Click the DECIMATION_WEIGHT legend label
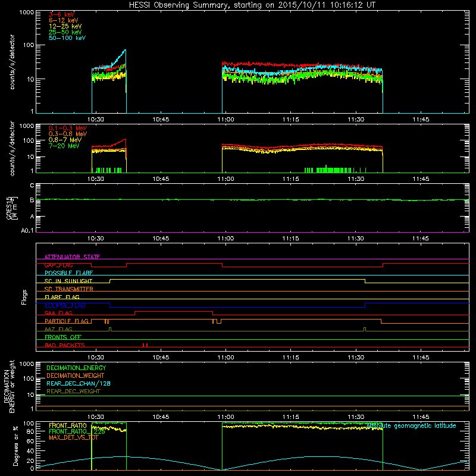The width and height of the screenshot is (476, 476). pyautogui.click(x=76, y=375)
